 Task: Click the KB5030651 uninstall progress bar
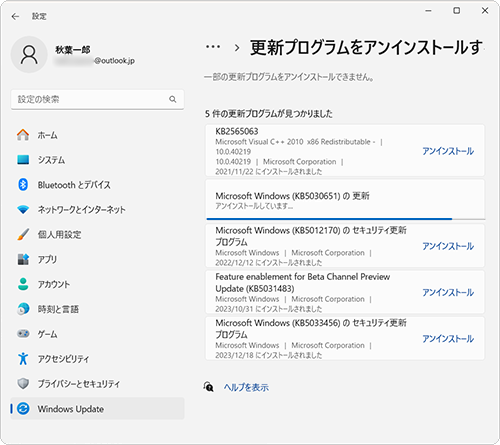point(345,219)
